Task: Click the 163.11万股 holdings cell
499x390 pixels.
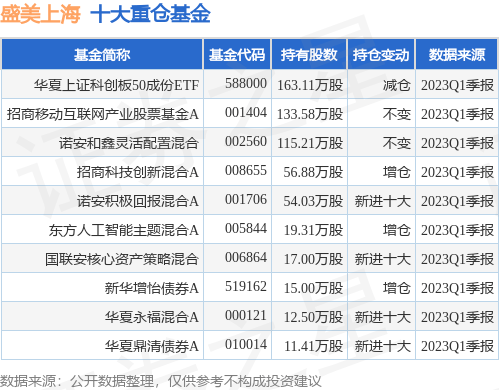Action: (x=310, y=85)
